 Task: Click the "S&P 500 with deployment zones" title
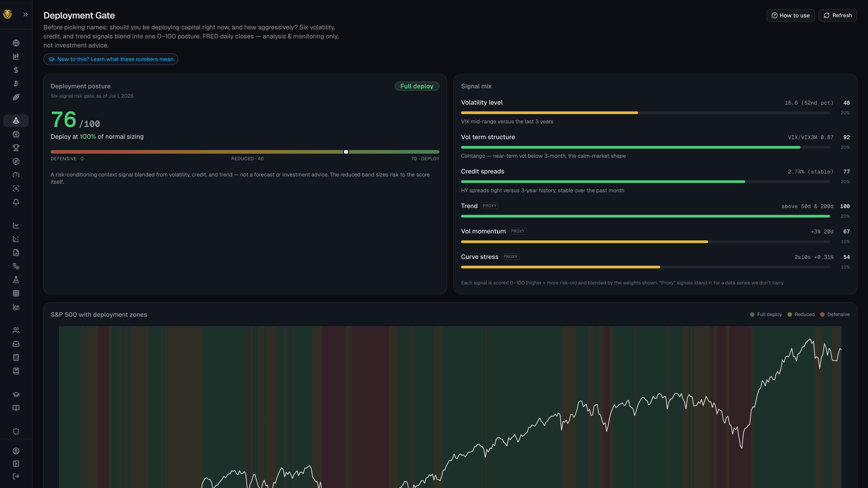(99, 314)
